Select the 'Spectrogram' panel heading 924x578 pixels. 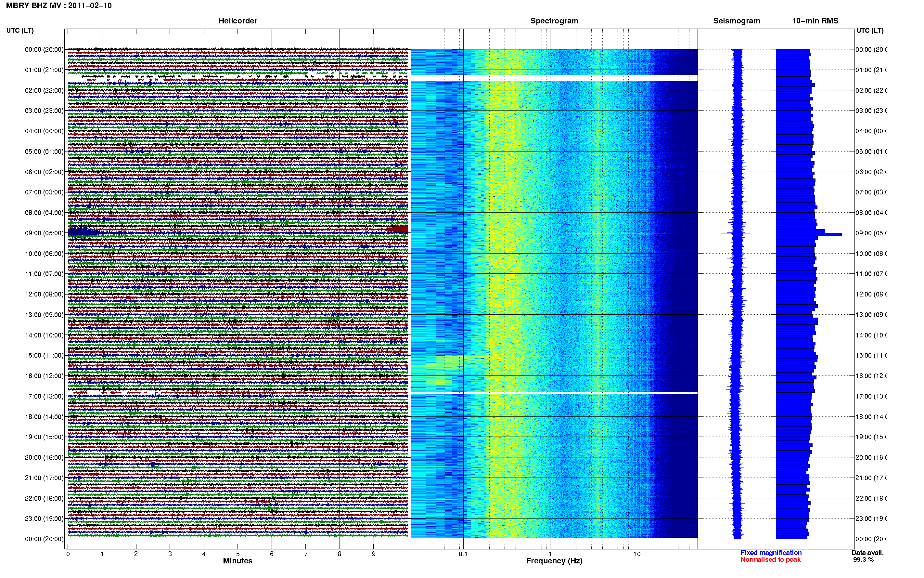click(x=554, y=21)
